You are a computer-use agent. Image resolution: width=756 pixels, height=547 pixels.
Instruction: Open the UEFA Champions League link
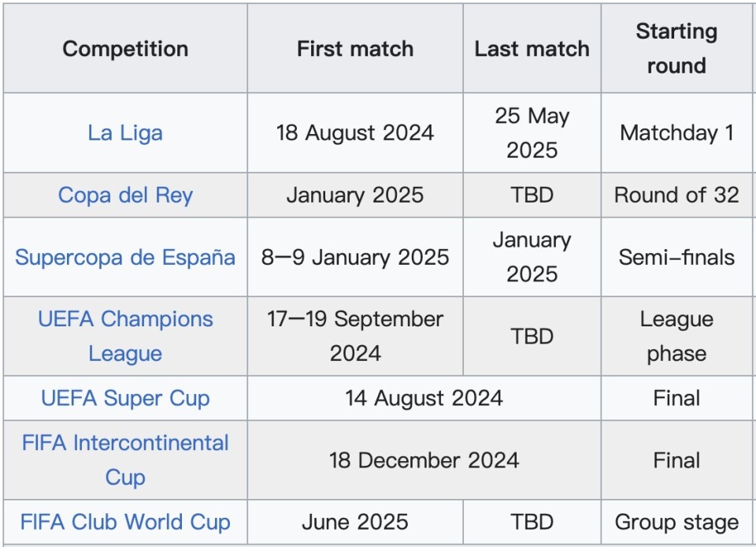point(125,336)
